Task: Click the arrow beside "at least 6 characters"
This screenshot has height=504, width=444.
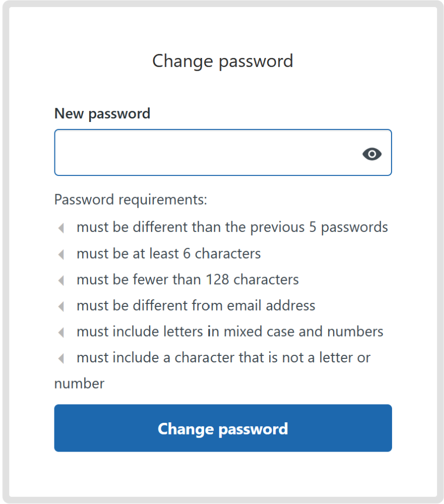Action: click(x=62, y=254)
